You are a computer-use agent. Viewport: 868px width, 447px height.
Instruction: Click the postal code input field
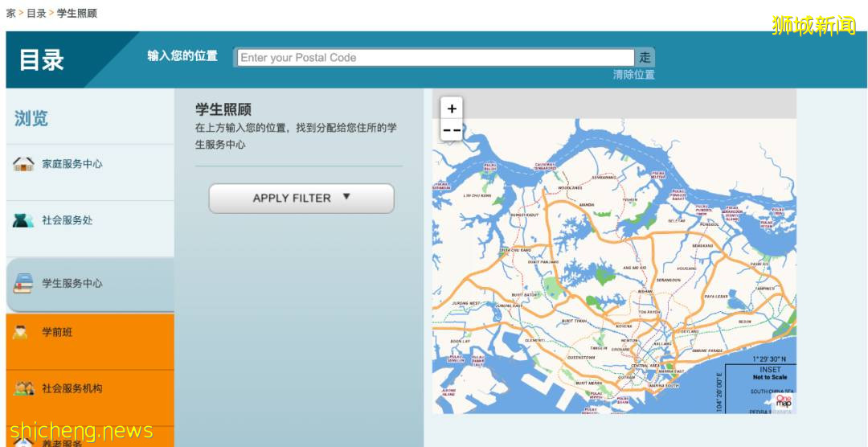point(435,58)
